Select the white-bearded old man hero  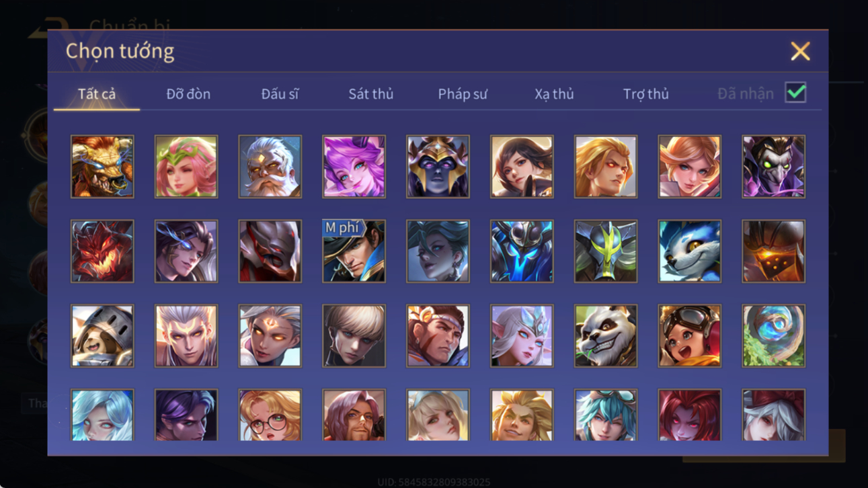[270, 167]
